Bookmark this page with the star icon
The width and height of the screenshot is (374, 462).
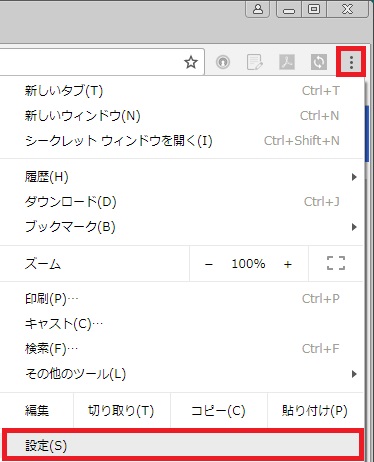[191, 62]
